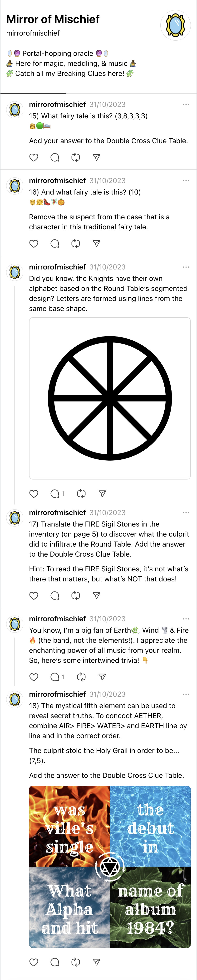This screenshot has height=980, width=197.
Task: Open the Mirror of Mischief profile picture
Action: click(175, 26)
